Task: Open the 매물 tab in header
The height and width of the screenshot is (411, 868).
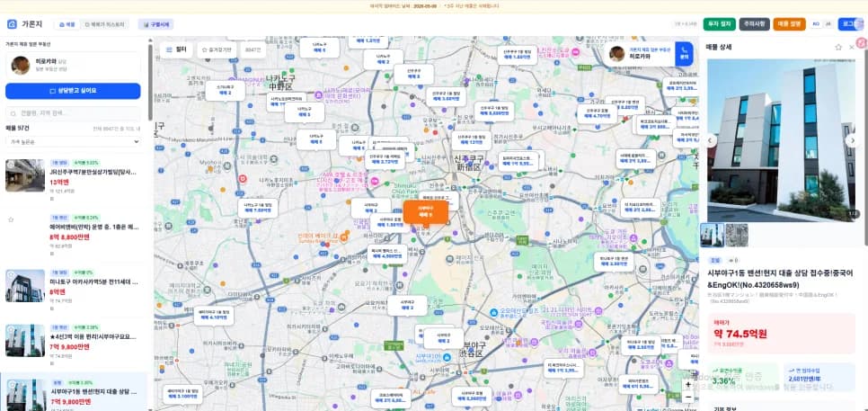Action: click(67, 24)
